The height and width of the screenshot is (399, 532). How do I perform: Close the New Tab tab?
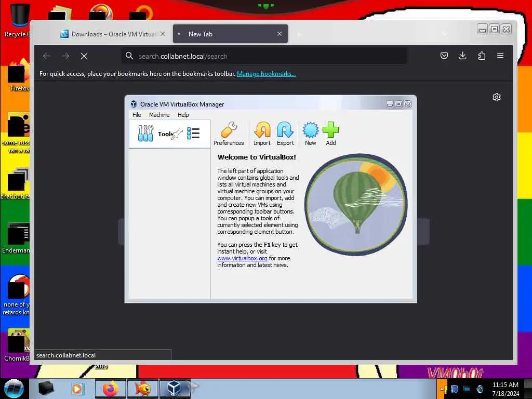tap(280, 34)
